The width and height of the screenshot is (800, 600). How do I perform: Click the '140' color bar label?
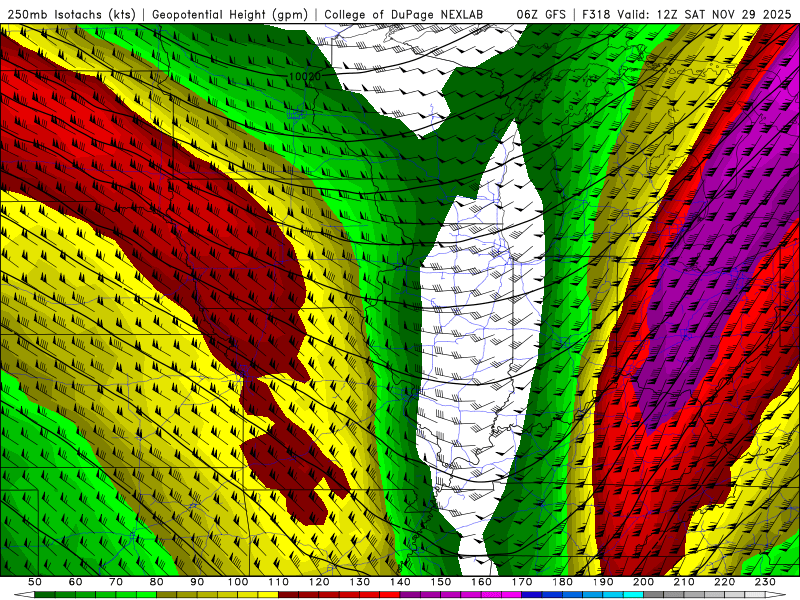(x=400, y=582)
